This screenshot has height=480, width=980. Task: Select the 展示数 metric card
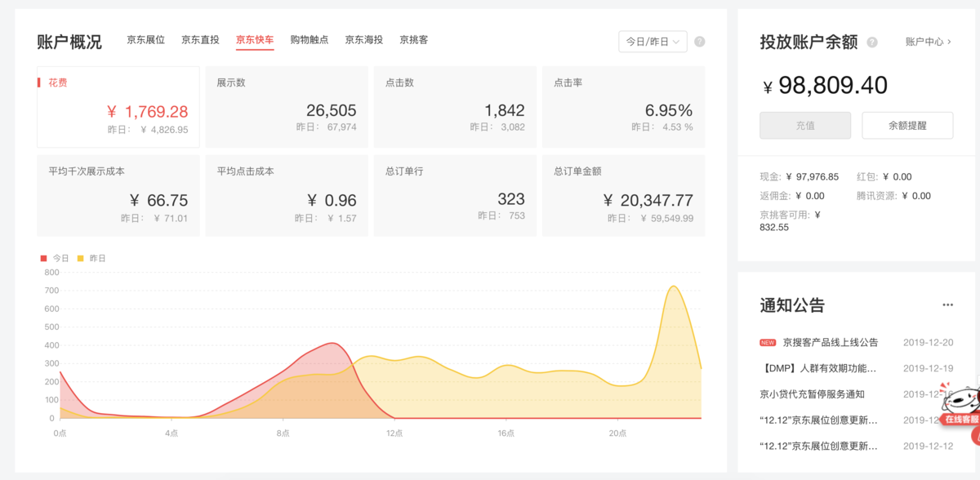(x=287, y=107)
